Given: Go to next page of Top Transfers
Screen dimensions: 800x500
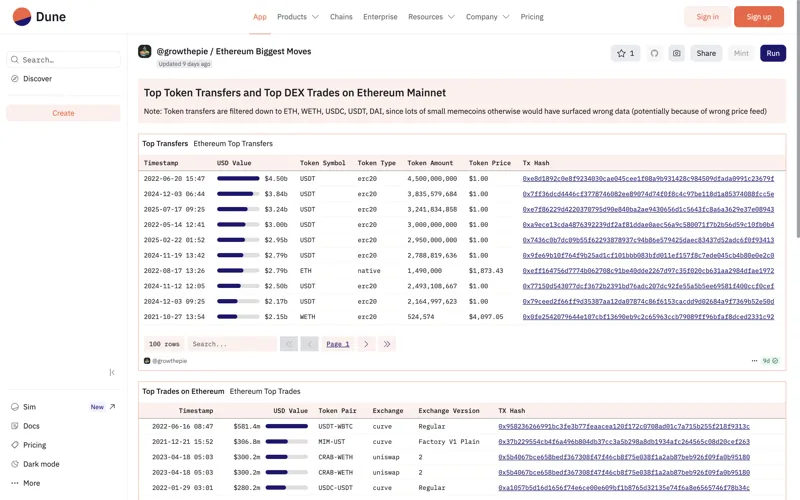Looking at the screenshot, I should (x=366, y=344).
